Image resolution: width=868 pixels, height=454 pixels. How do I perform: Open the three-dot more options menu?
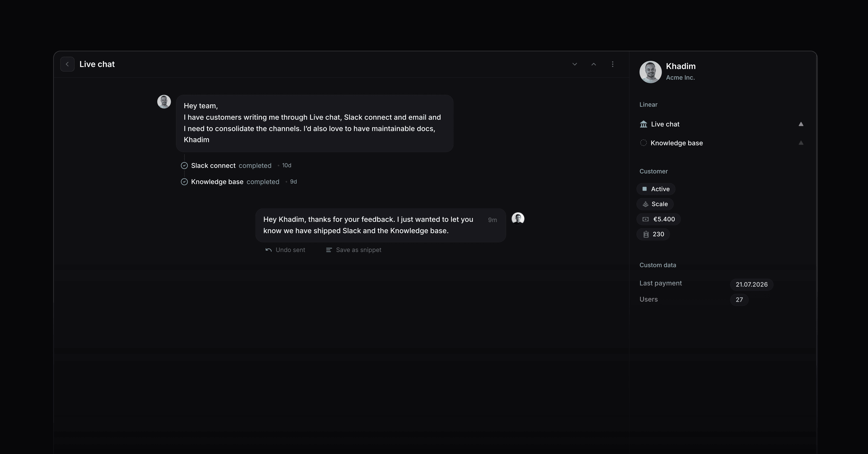(x=613, y=64)
